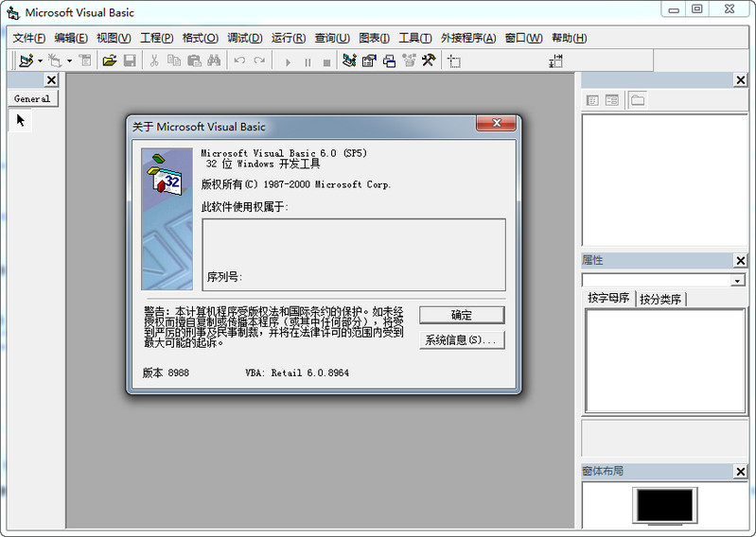Open the 格式(O) menu

pyautogui.click(x=200, y=38)
